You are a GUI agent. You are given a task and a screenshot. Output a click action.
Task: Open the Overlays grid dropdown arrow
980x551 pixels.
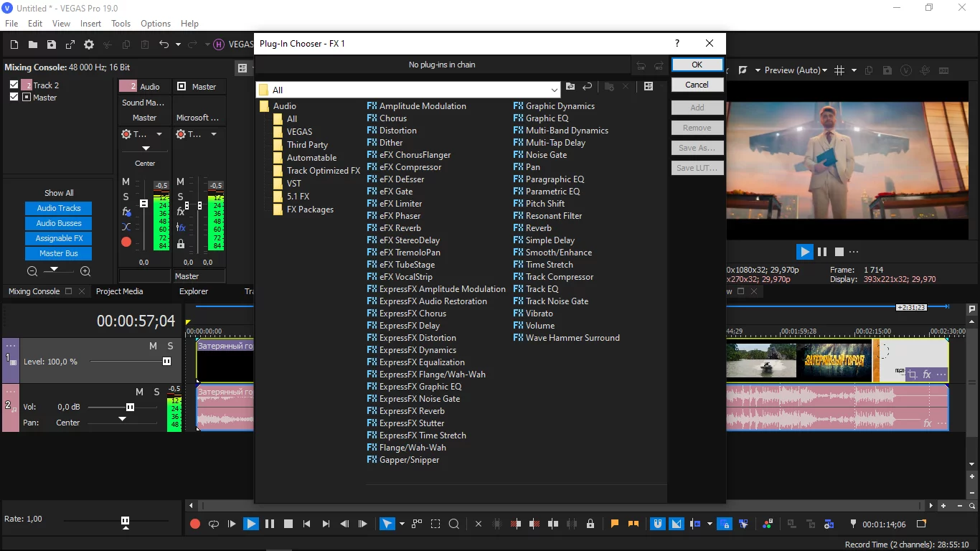tap(854, 70)
